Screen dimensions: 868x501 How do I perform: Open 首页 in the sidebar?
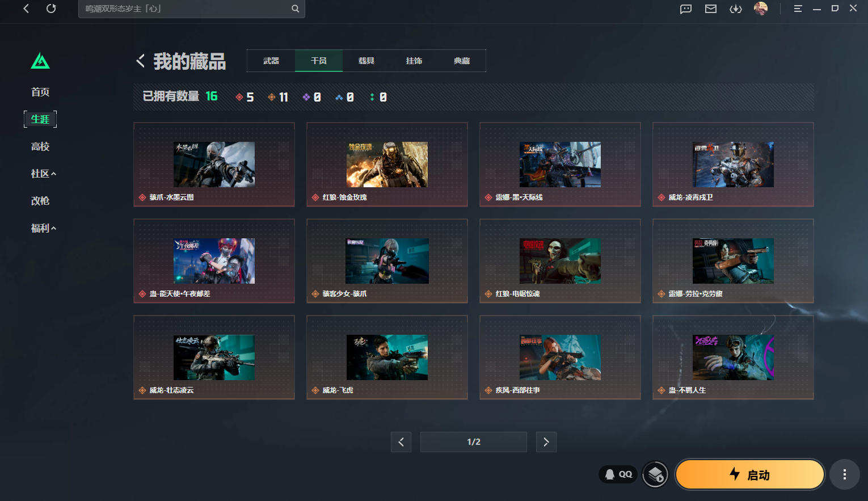pyautogui.click(x=40, y=92)
